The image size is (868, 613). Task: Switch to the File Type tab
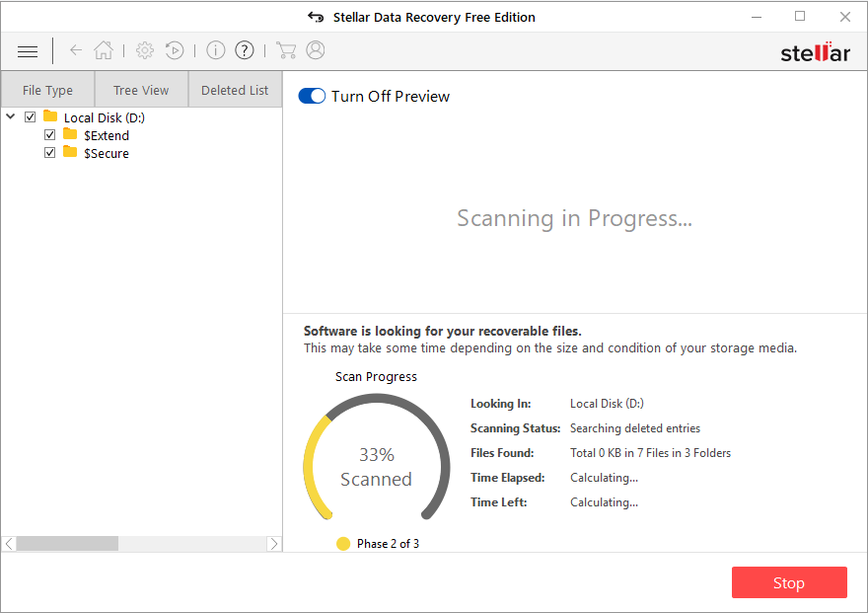(47, 90)
